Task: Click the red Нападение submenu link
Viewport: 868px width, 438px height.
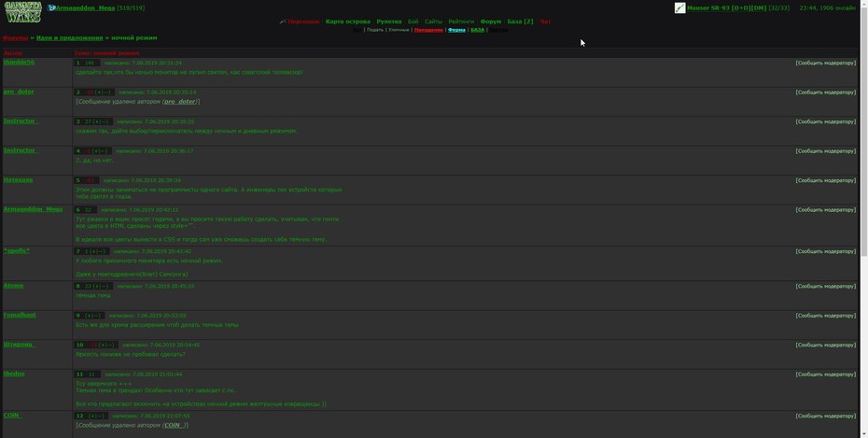Action: (428, 30)
